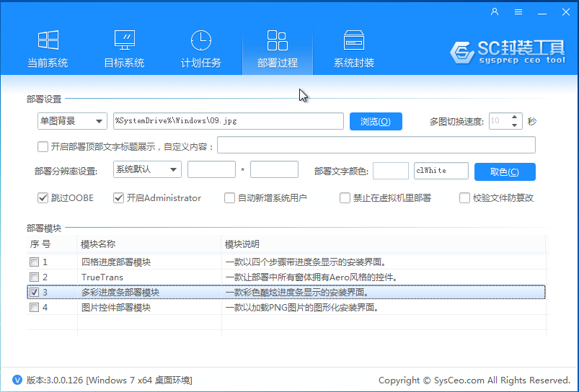Click the clWhite color name field

[x=441, y=171]
